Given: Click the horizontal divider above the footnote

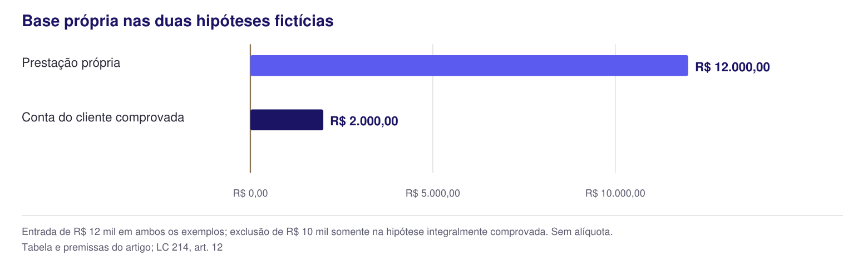Looking at the screenshot, I should click(x=432, y=215).
